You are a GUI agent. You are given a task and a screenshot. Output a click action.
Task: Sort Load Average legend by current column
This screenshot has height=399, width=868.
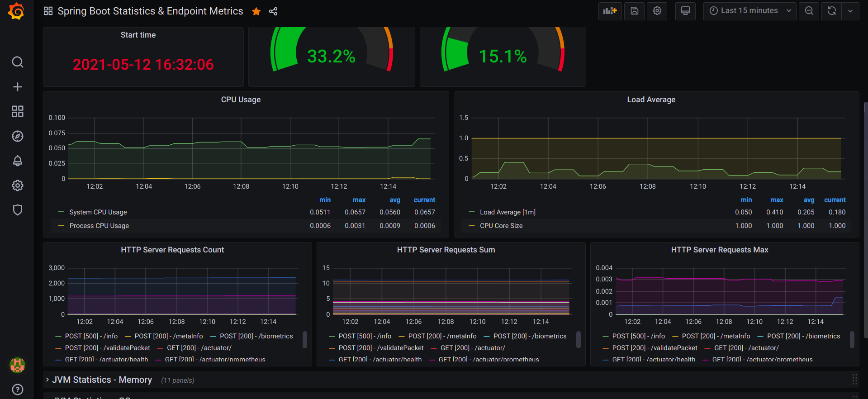pos(835,200)
